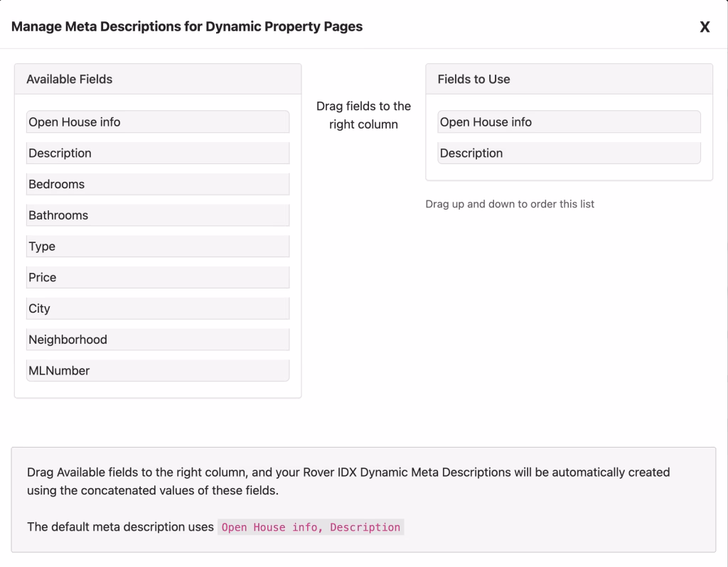Viewport: 728px width, 567px height.
Task: Select Description in Fields to Use list
Action: pos(569,153)
